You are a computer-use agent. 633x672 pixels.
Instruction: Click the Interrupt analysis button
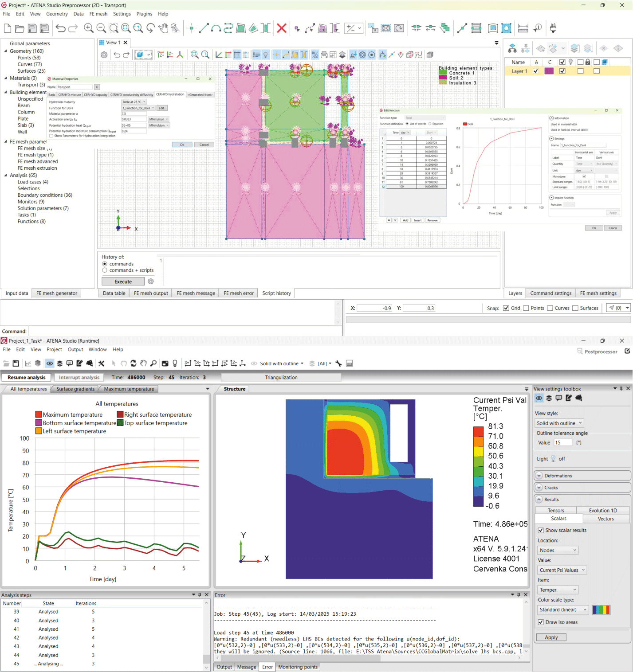click(79, 378)
